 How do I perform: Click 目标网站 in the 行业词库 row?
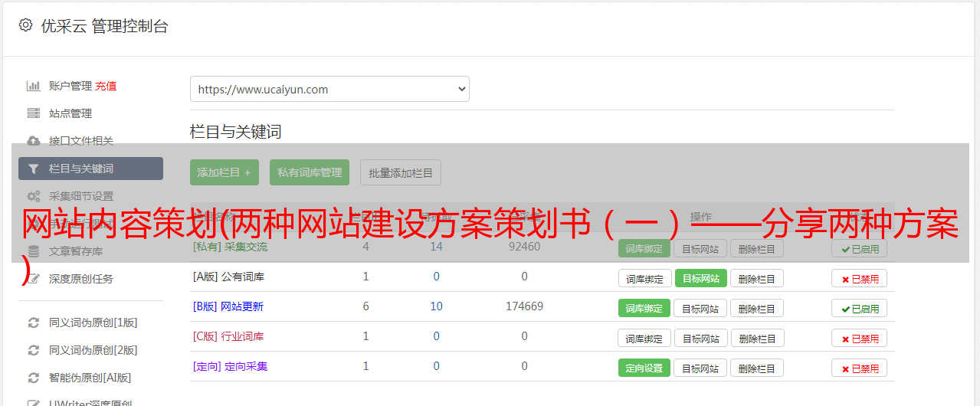click(x=700, y=339)
